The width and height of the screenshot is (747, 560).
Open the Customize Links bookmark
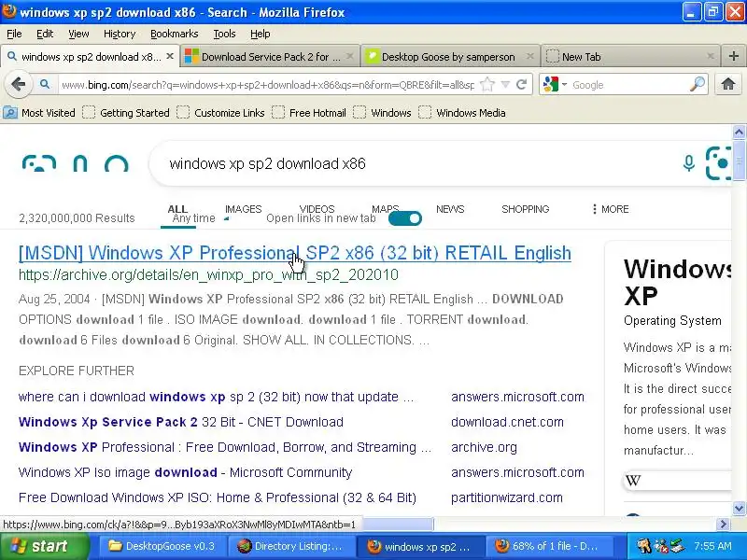coord(220,113)
